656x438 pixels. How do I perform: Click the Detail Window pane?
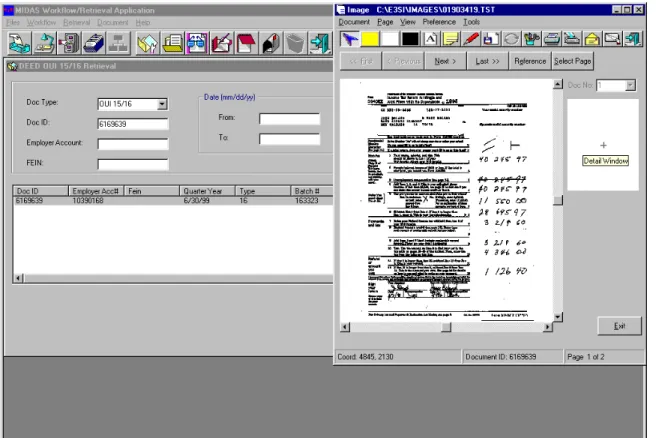coord(603,145)
